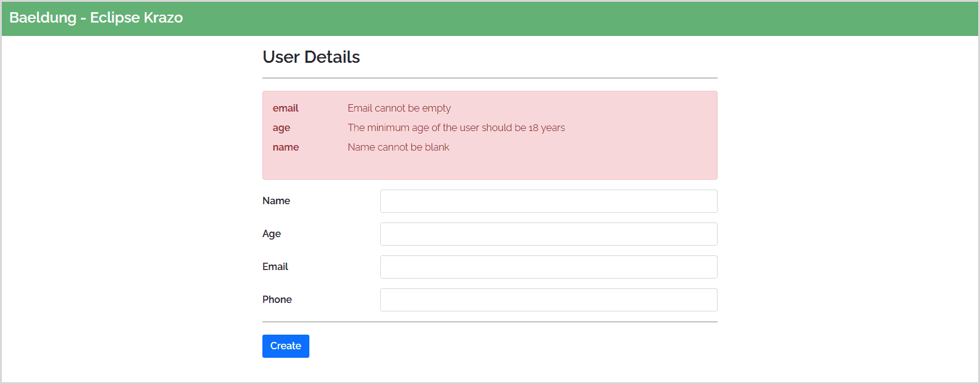Click the minimum age 18 years error message
The image size is (980, 384).
456,127
